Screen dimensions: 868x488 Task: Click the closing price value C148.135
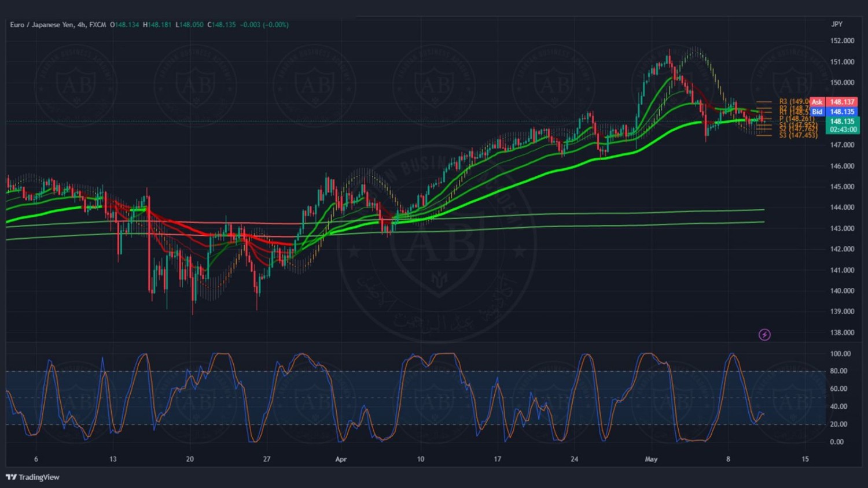pyautogui.click(x=222, y=25)
